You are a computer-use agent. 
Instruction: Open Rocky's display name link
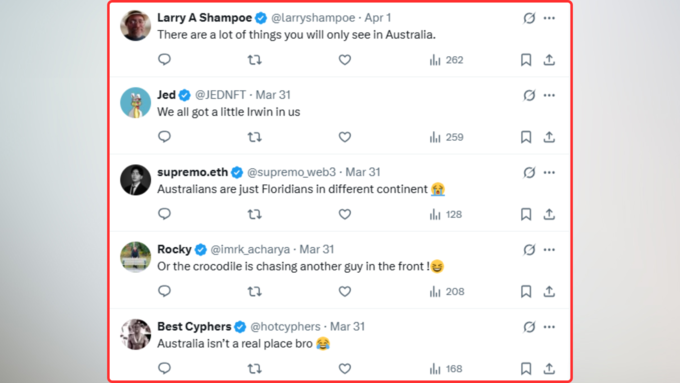(x=174, y=249)
